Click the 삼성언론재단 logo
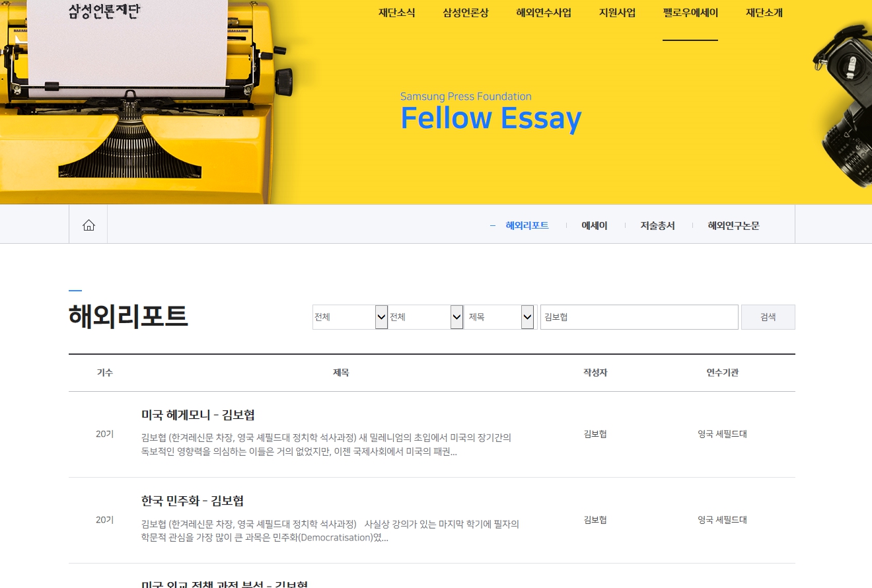872x588 pixels. (104, 11)
